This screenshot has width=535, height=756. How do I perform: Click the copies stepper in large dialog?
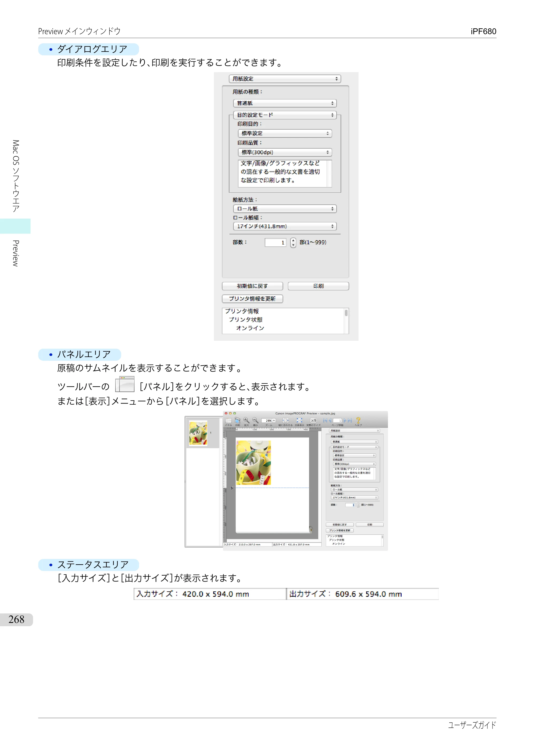(x=293, y=243)
